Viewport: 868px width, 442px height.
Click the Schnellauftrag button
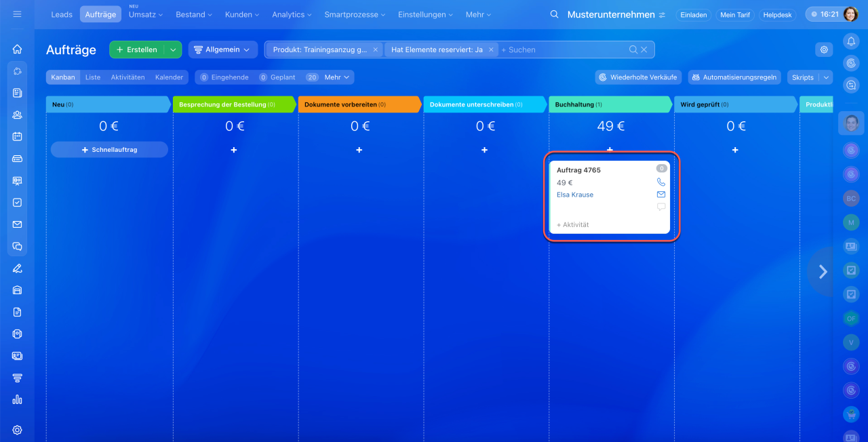109,149
